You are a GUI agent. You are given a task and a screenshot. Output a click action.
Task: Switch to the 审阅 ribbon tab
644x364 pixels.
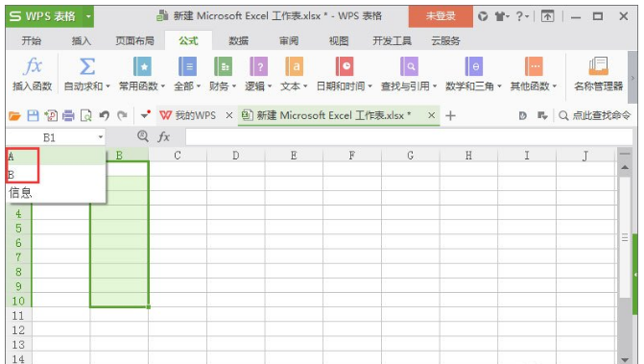[x=289, y=40]
